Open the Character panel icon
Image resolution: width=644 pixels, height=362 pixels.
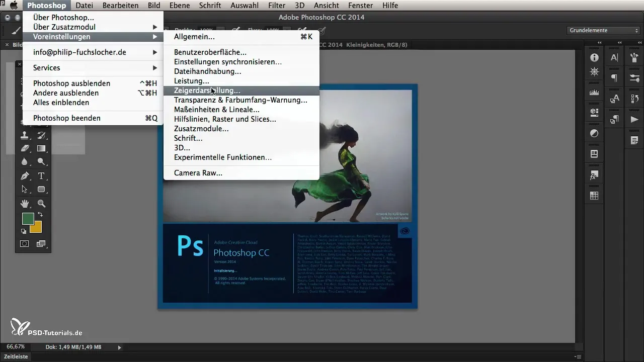coord(614,58)
